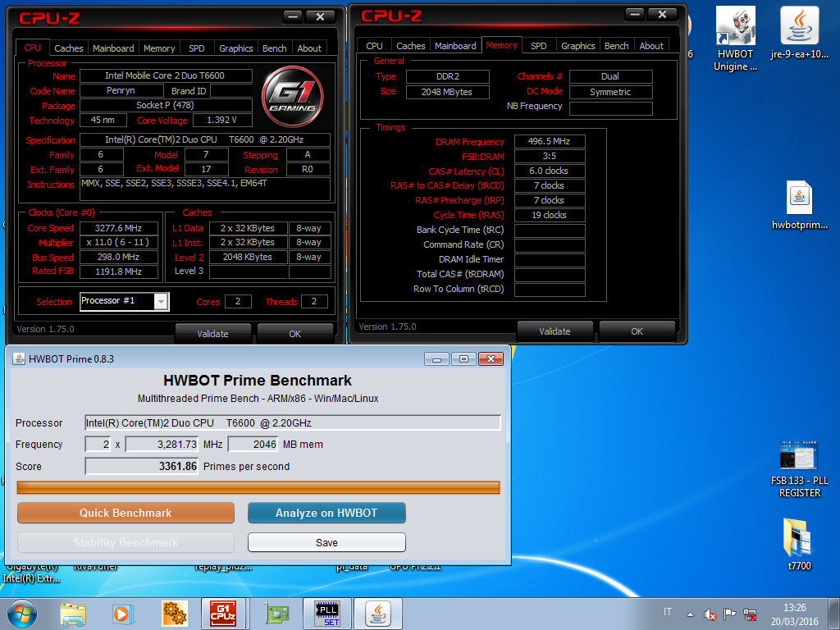
Task: Open the graphics card taskbar icon
Action: coord(276,614)
